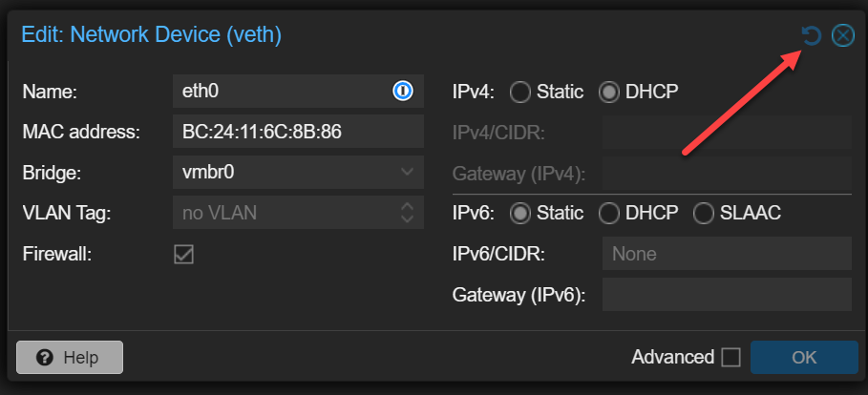This screenshot has width=868, height=395.
Task: Click the reset form icon in header
Action: pyautogui.click(x=812, y=36)
